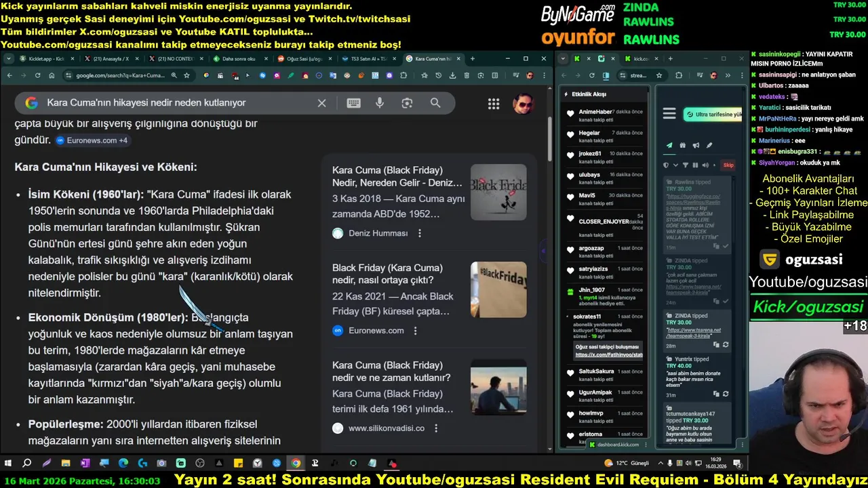Viewport: 868px width, 488px height.
Task: Open side panel icon in right Chrome
Action: (606, 75)
